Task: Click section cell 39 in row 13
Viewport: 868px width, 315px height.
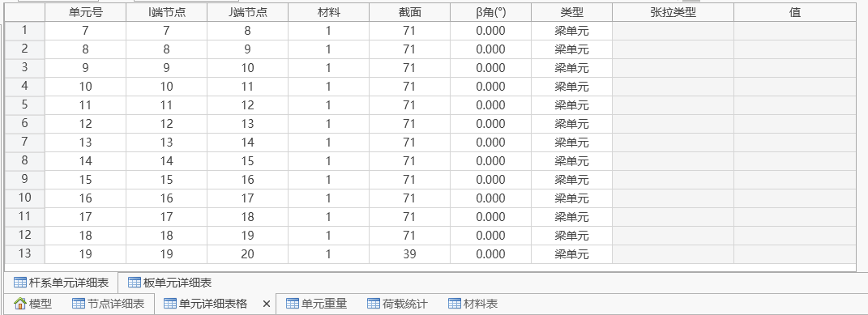Action: pos(409,254)
